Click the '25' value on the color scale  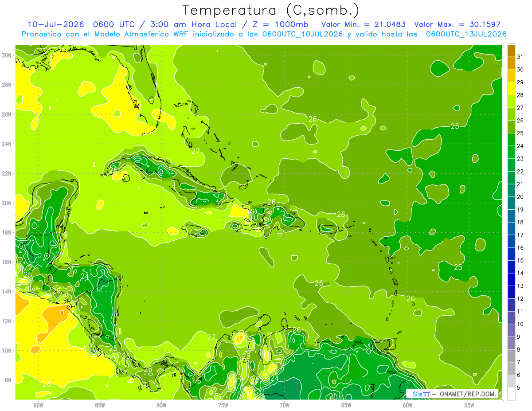click(x=520, y=133)
